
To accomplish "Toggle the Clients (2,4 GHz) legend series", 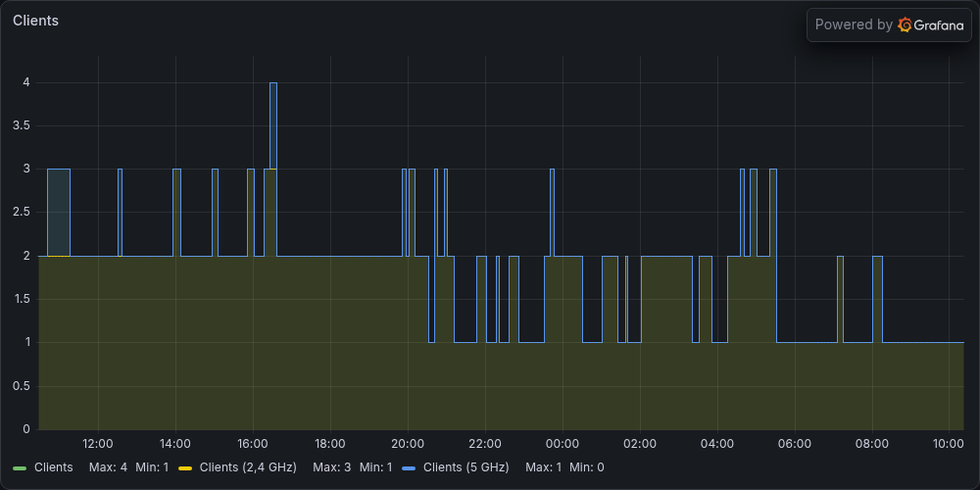I will (x=248, y=467).
